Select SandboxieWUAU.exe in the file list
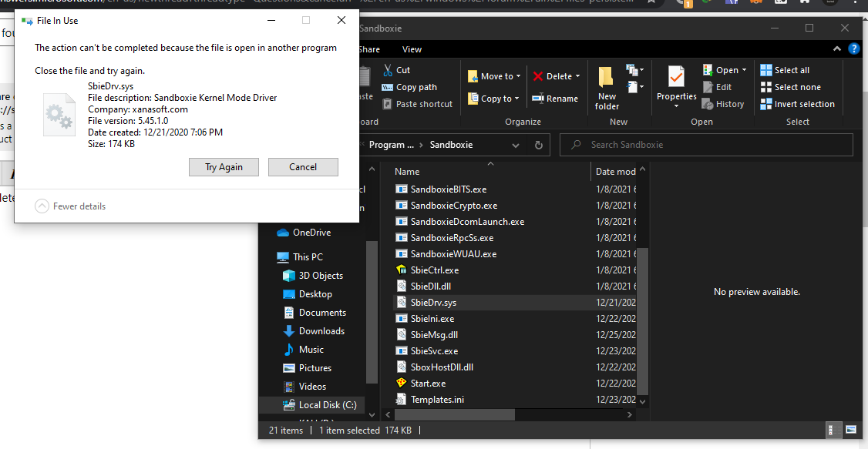Image resolution: width=868 pixels, height=449 pixels. pyautogui.click(x=453, y=254)
